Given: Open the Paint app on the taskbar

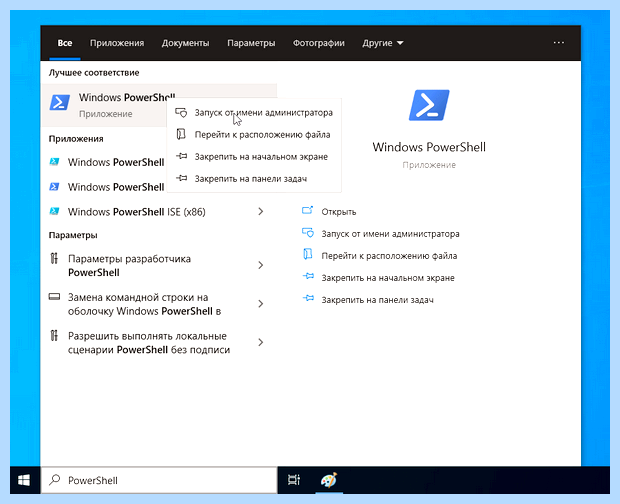Looking at the screenshot, I should [x=329, y=480].
